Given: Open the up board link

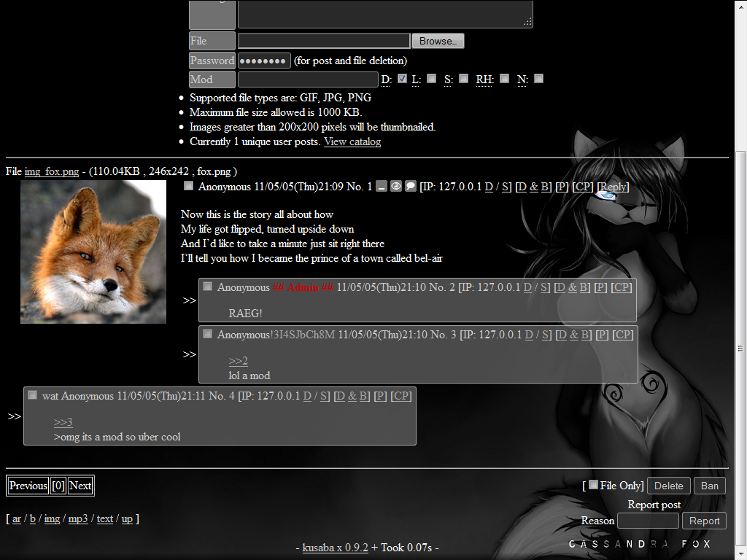Looking at the screenshot, I should click(x=127, y=518).
